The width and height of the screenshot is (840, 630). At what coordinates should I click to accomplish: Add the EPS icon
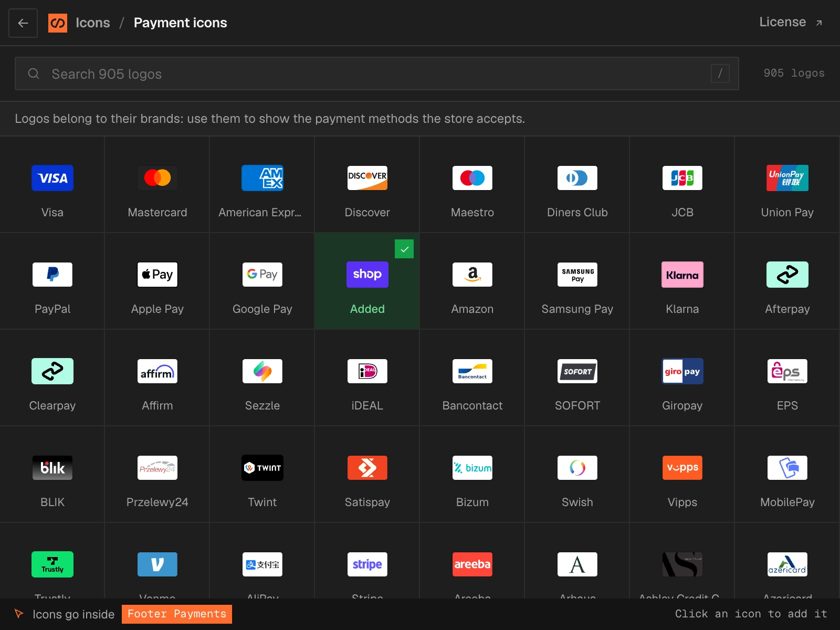(787, 377)
